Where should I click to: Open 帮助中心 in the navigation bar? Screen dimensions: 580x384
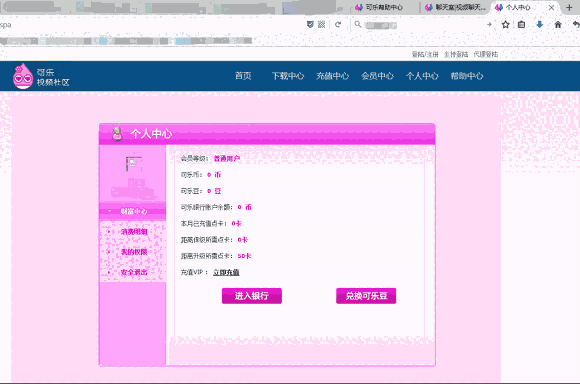[467, 76]
